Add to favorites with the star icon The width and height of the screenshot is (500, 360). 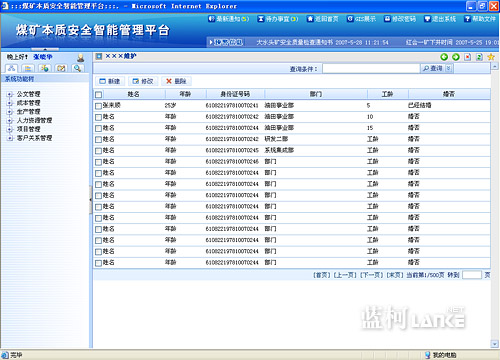tap(491, 57)
